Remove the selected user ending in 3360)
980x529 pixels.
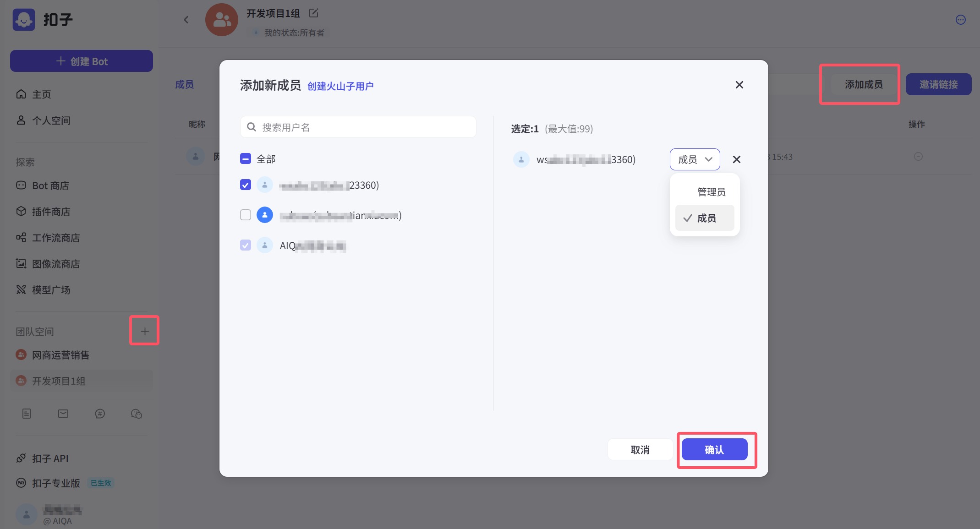(737, 159)
